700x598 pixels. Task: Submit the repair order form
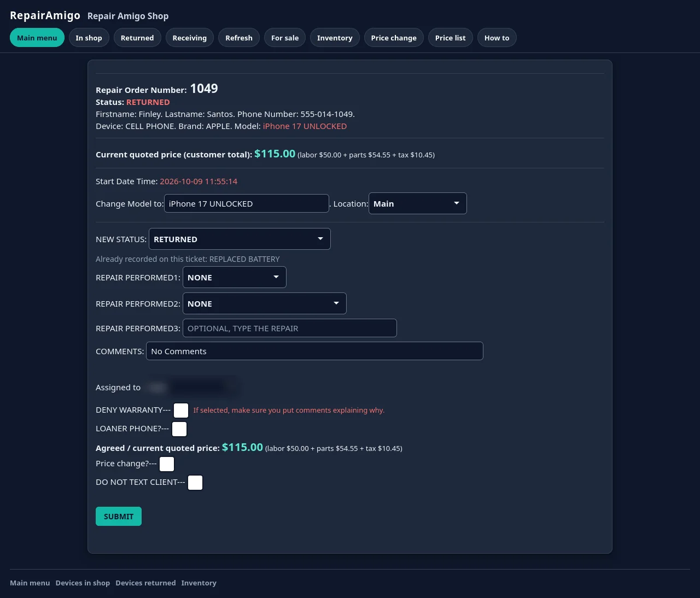pyautogui.click(x=119, y=517)
